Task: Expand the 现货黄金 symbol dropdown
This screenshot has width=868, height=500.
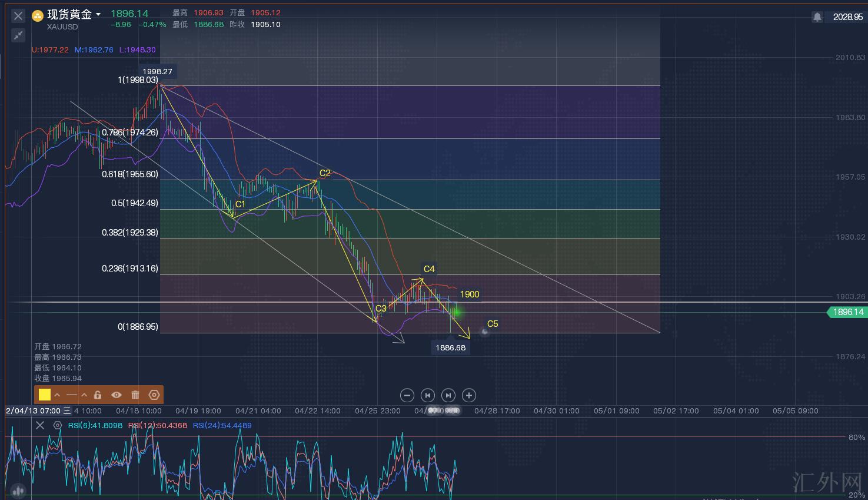Action: pyautogui.click(x=98, y=14)
